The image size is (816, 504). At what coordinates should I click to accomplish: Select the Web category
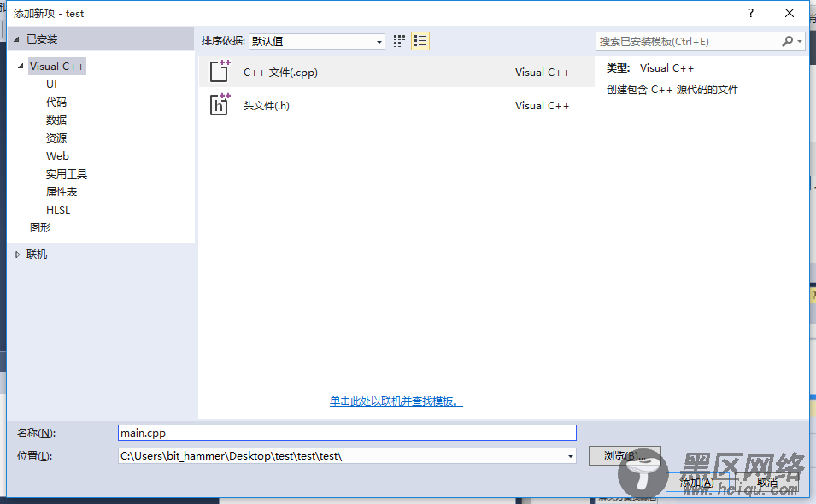57,156
